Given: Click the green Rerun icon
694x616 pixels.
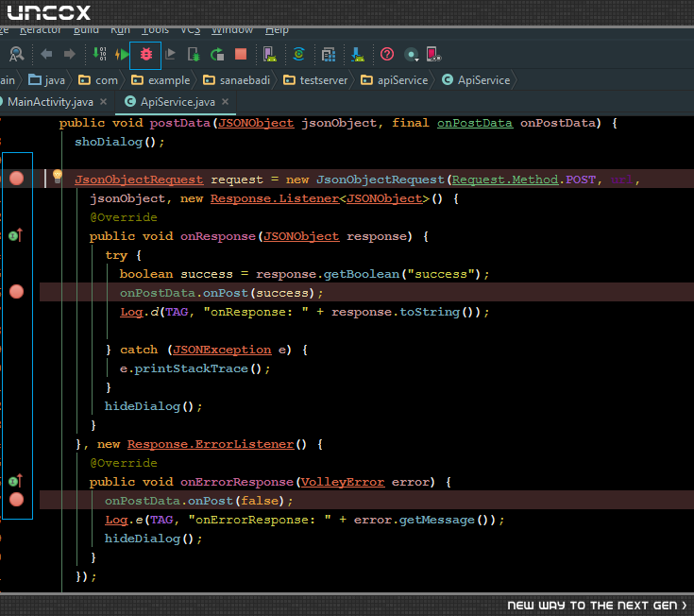Looking at the screenshot, I should pyautogui.click(x=217, y=55).
